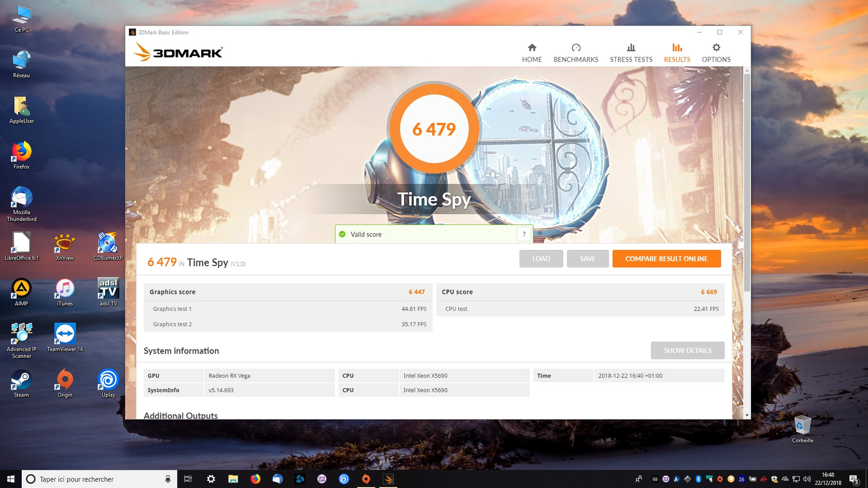This screenshot has height=488, width=868.
Task: Select the AppleUser folder on the desktop
Action: (x=22, y=110)
